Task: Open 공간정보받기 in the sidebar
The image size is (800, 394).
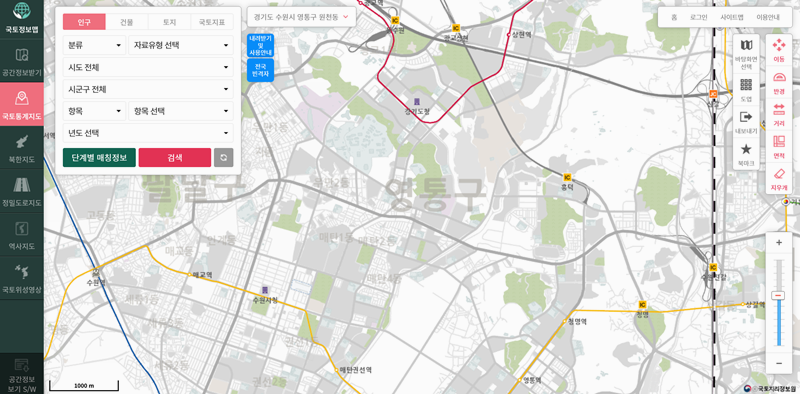Action: click(21, 62)
